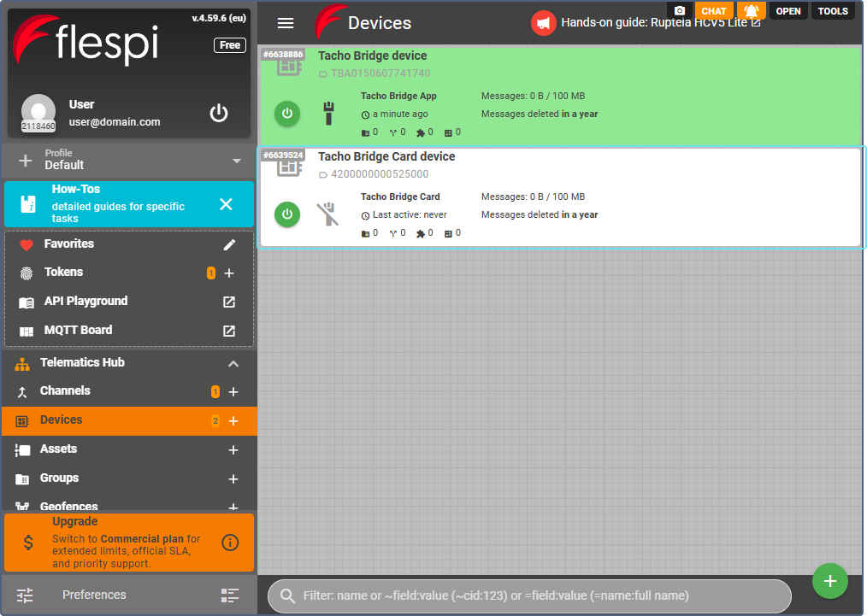Click streams count icon on Tacho Bridge Card device
Image resolution: width=867 pixels, height=616 pixels.
pyautogui.click(x=393, y=234)
